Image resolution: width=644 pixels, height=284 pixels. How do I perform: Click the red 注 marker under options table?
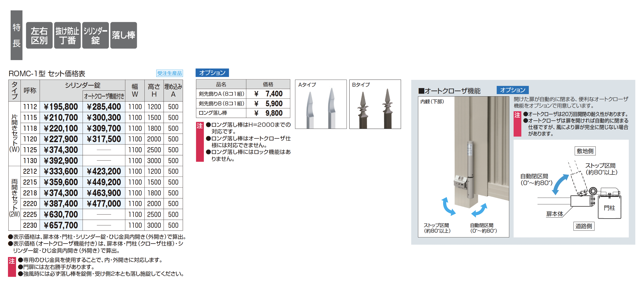tap(200, 142)
